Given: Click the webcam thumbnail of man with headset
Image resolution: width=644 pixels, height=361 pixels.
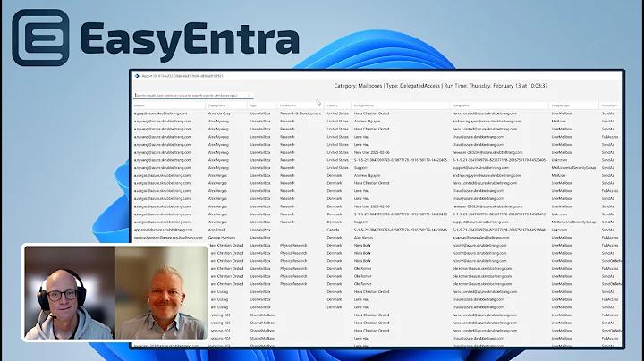Looking at the screenshot, I should click(70, 292).
